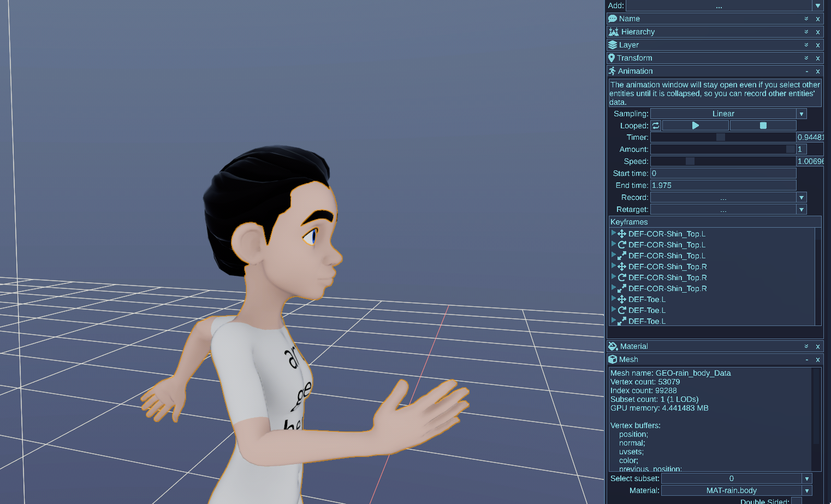Select the Hierarchy panel icon

pos(613,31)
